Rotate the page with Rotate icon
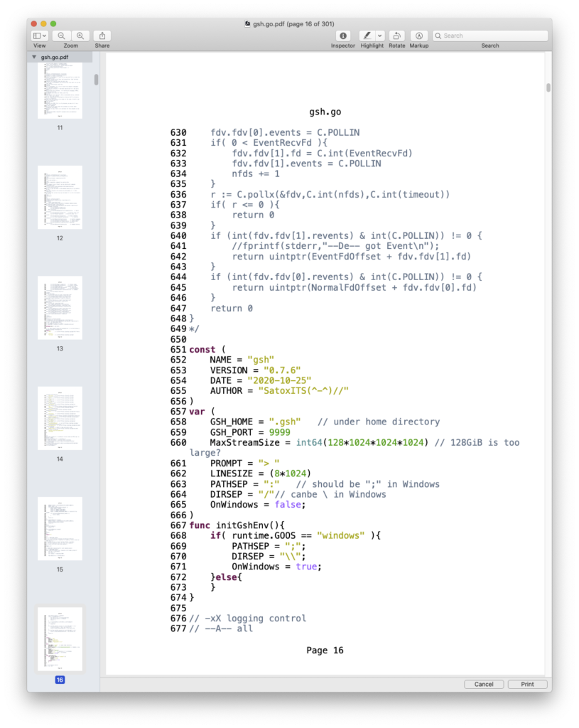The image size is (579, 728). click(x=397, y=36)
